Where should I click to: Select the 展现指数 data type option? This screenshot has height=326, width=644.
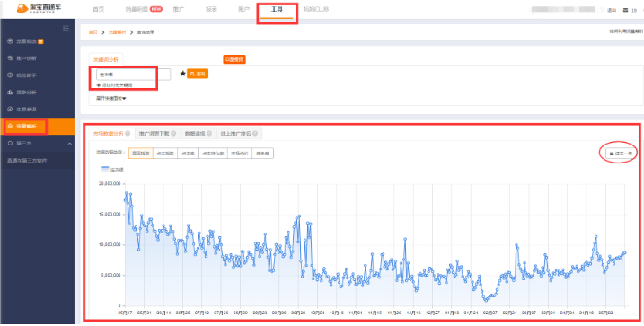coord(141,154)
